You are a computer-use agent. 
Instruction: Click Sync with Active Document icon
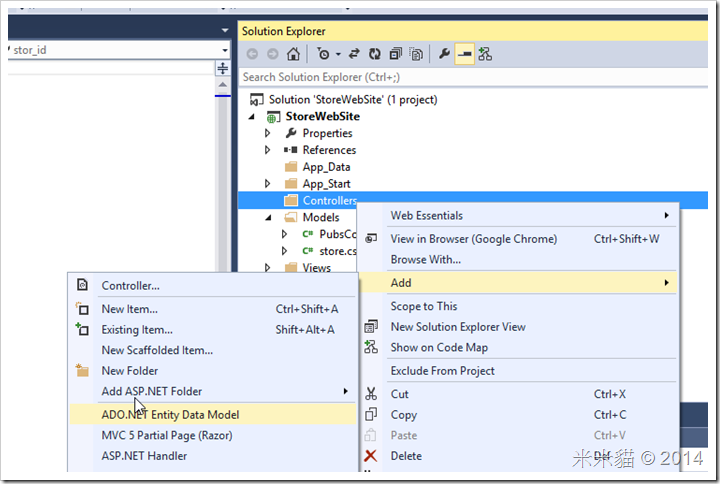[x=354, y=54]
